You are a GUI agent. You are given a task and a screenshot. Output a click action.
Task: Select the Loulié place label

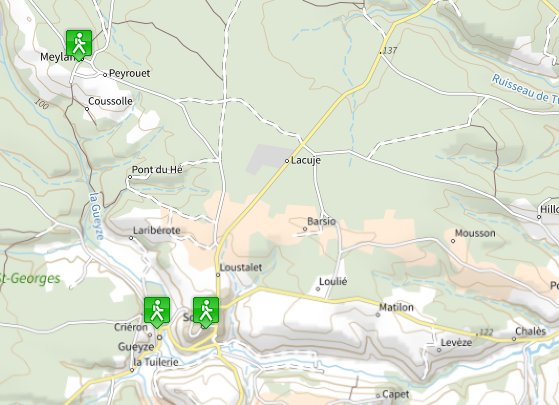(333, 282)
